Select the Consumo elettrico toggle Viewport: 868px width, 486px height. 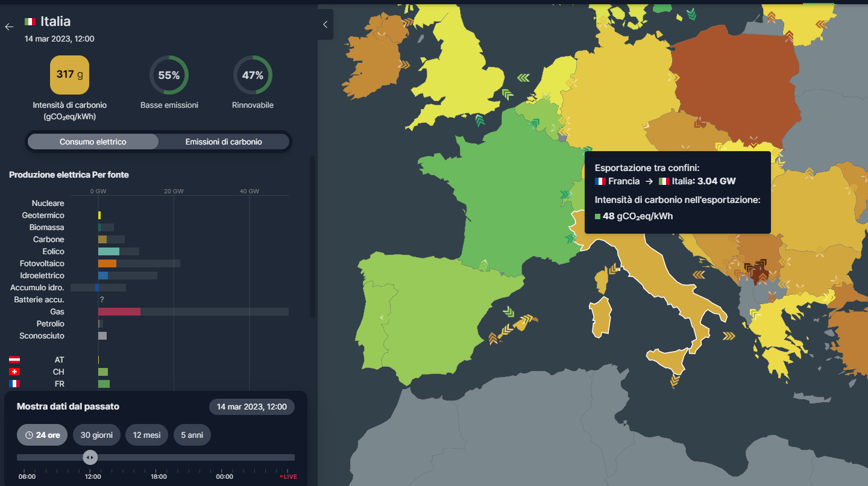[93, 142]
